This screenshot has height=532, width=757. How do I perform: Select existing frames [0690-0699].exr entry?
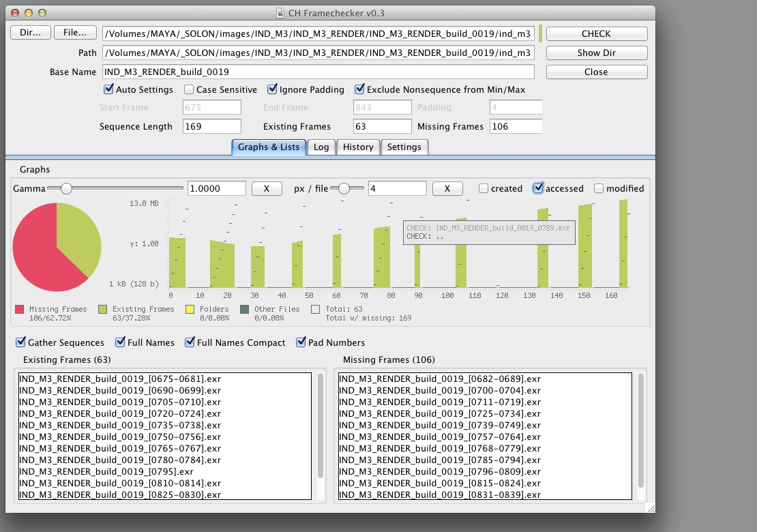point(165,391)
